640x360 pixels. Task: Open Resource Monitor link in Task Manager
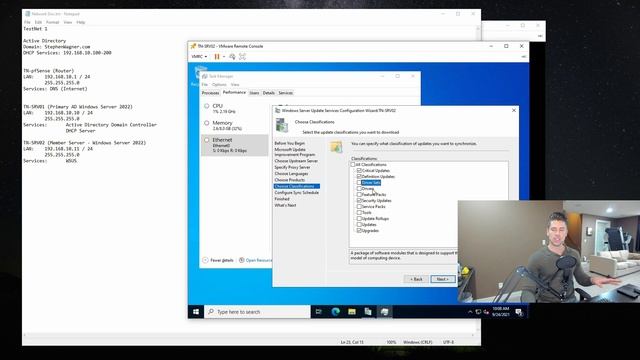256,260
